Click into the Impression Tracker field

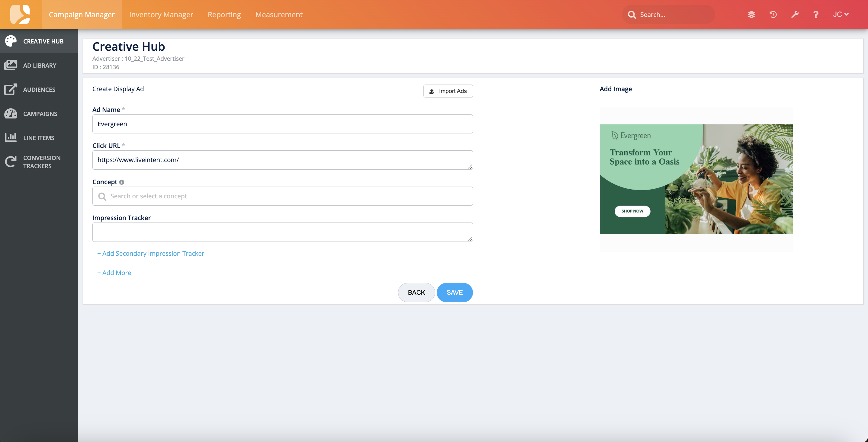click(282, 232)
